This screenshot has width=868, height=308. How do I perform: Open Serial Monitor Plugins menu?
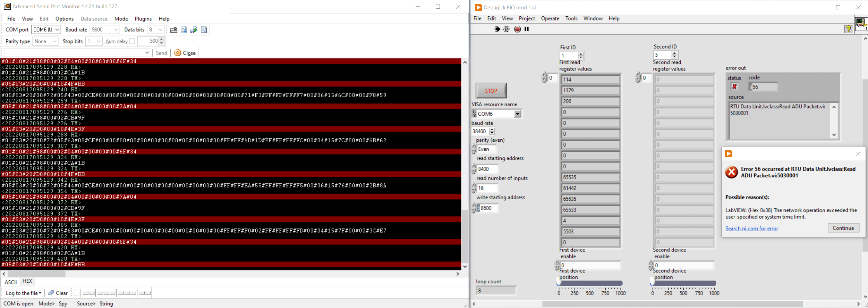143,19
